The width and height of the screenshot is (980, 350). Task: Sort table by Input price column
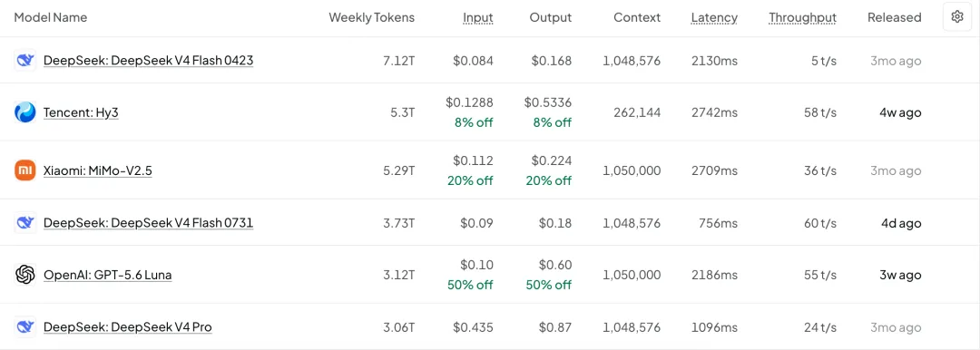[478, 18]
